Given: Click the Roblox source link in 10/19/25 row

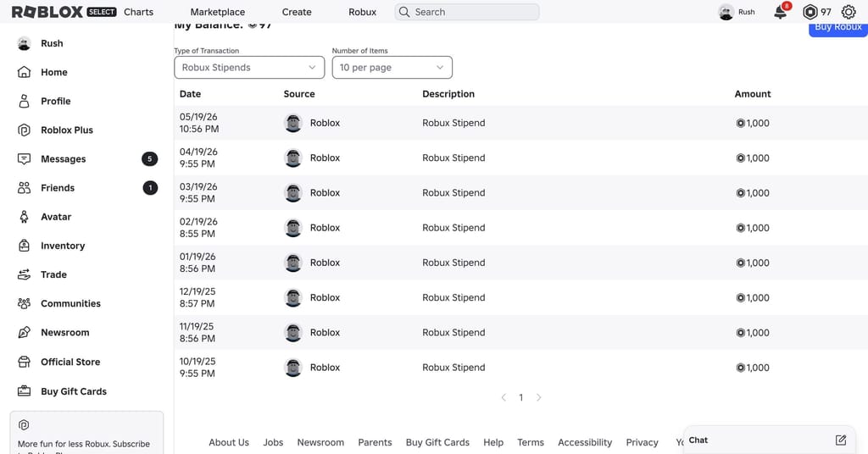Looking at the screenshot, I should click(325, 368).
